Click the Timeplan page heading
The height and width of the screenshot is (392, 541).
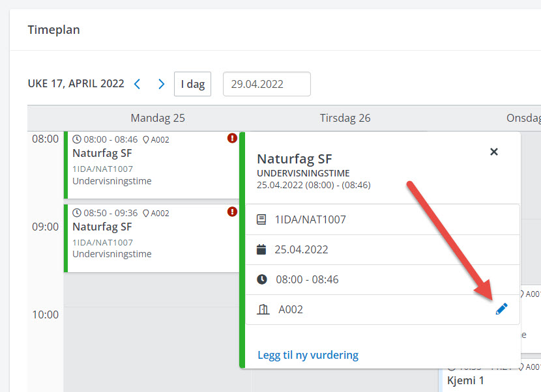click(x=53, y=30)
